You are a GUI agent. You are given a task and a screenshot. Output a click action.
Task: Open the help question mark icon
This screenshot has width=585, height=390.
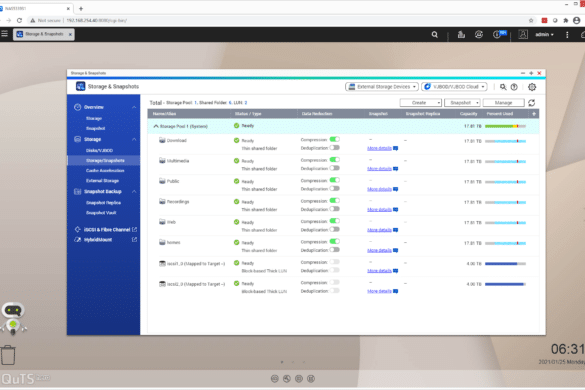514,87
